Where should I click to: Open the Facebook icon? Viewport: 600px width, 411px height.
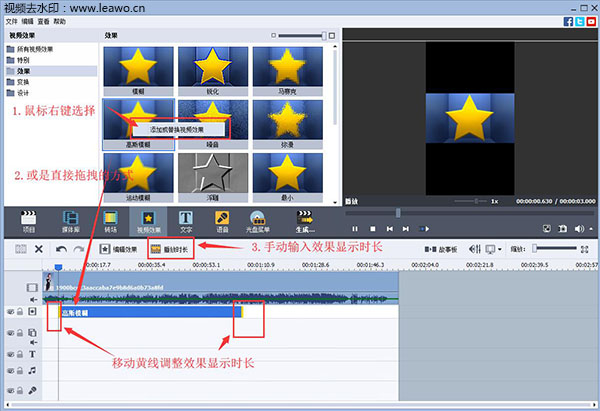(x=568, y=21)
